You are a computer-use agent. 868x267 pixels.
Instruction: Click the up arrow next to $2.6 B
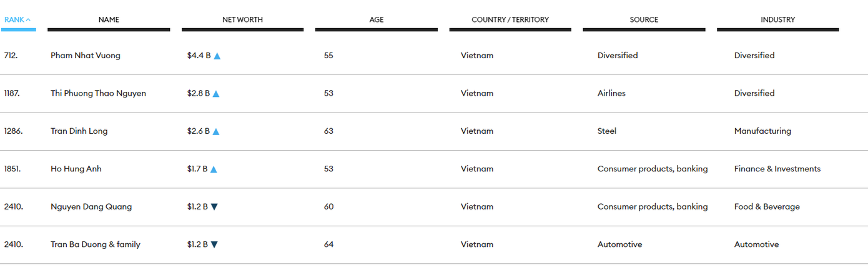pyautogui.click(x=216, y=131)
